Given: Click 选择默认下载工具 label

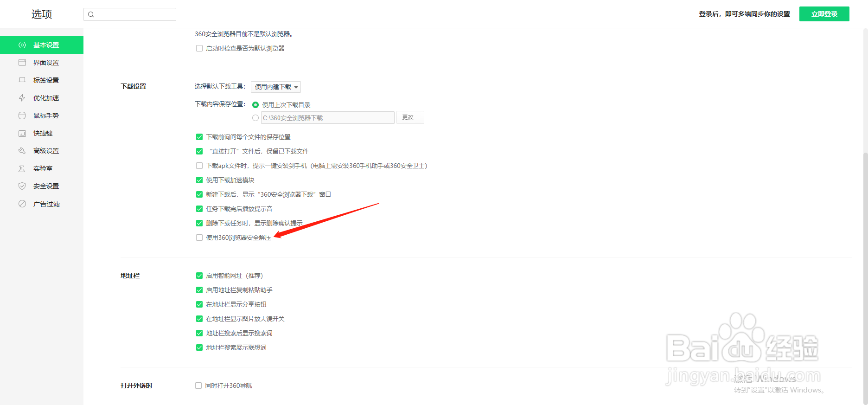Looking at the screenshot, I should [x=220, y=86].
